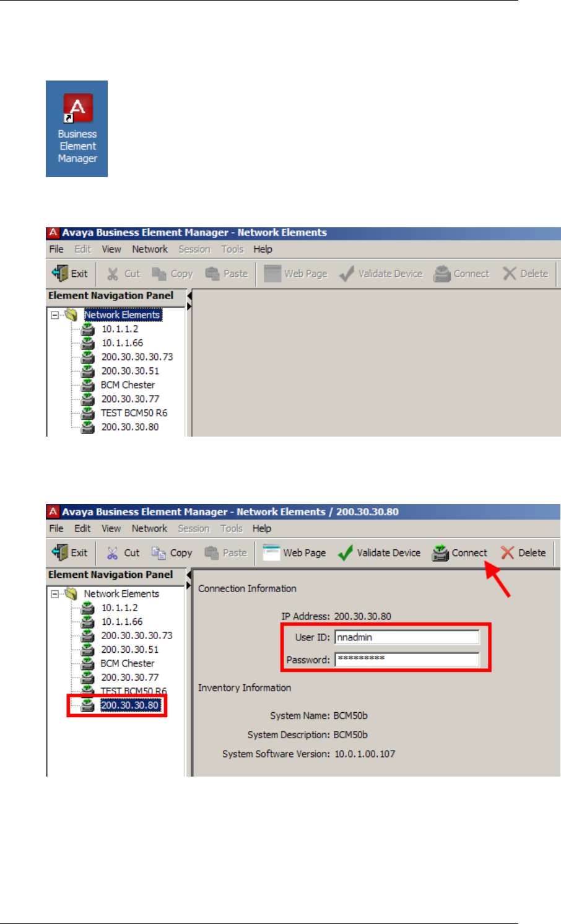This screenshot has width=561, height=924.
Task: Open Web Page from lower window toolbar
Action: point(294,553)
